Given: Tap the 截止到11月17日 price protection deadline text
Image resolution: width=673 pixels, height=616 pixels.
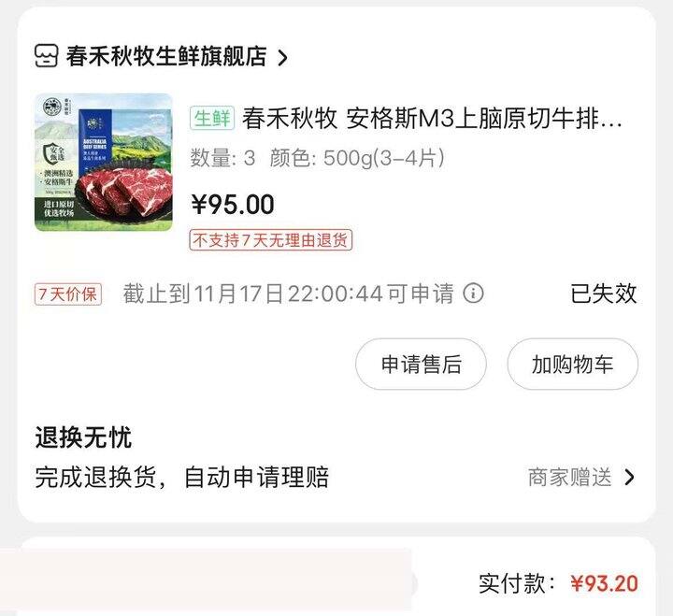Looking at the screenshot, I should [288, 294].
